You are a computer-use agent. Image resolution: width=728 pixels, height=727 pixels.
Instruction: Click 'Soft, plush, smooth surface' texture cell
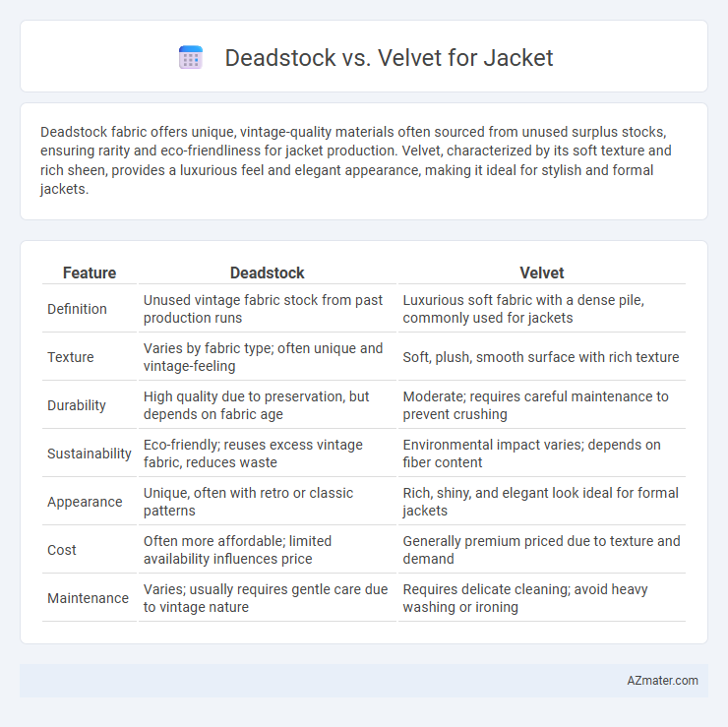click(541, 357)
